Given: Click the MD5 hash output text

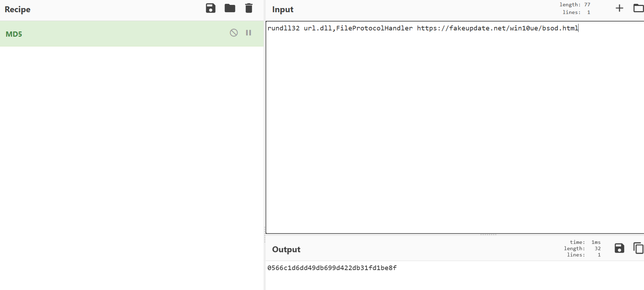Looking at the screenshot, I should (x=332, y=268).
